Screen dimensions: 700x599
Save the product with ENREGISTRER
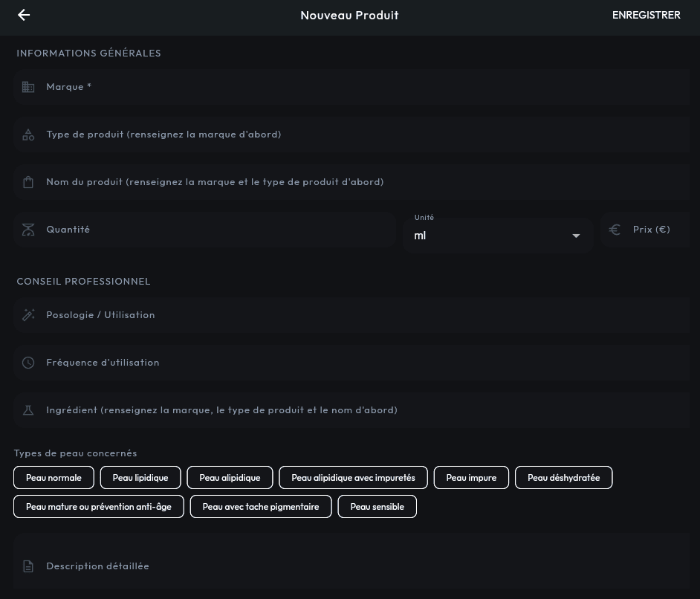pyautogui.click(x=646, y=15)
